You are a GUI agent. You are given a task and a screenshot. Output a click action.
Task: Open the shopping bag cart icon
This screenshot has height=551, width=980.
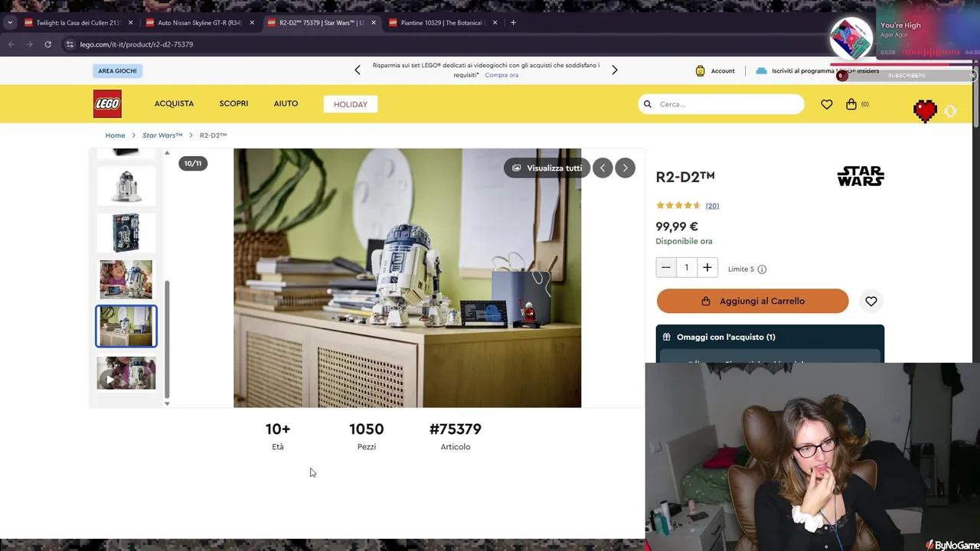[x=851, y=104]
